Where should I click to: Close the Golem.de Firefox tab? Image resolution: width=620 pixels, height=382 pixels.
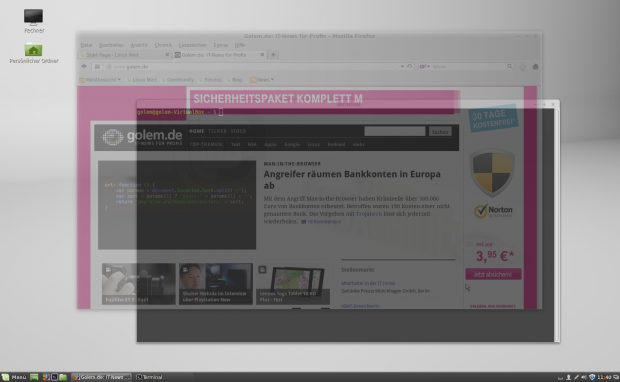[262, 55]
